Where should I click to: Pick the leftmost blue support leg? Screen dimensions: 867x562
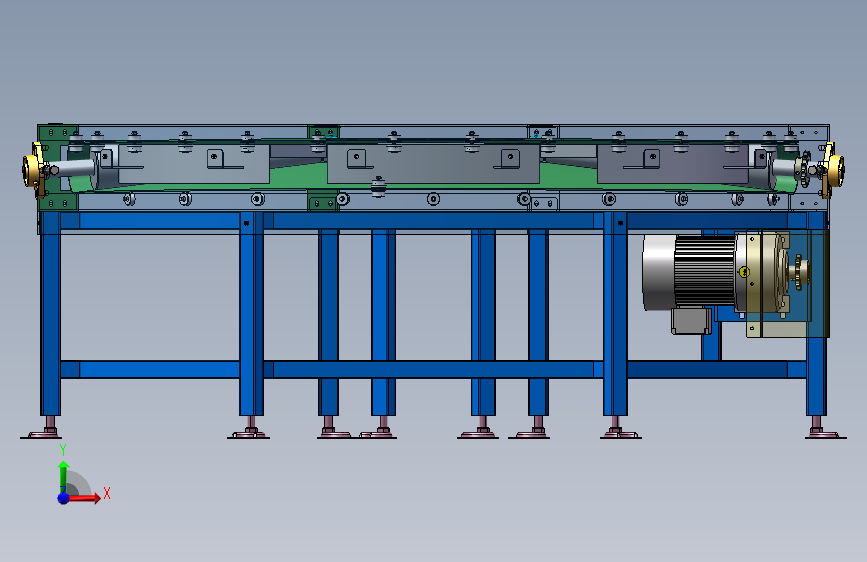click(x=50, y=314)
